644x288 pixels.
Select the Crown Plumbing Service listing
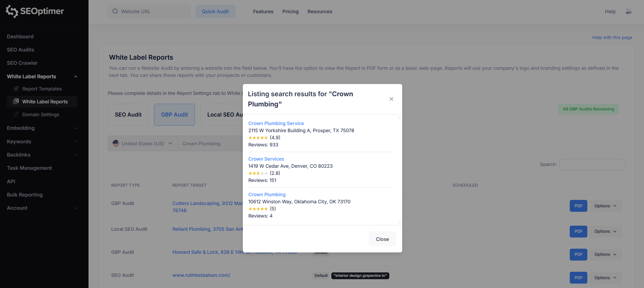276,123
